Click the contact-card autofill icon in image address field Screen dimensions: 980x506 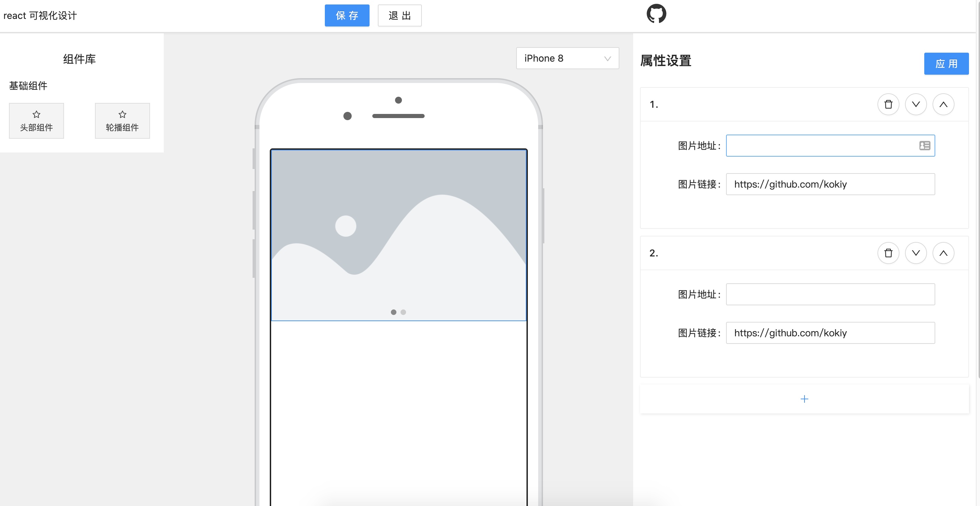coord(925,146)
